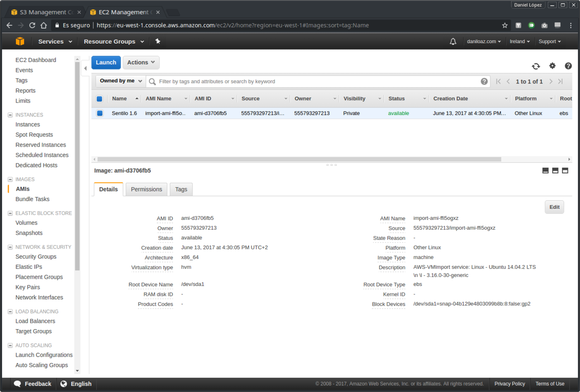Set details pane to half height
This screenshot has width=580, height=392.
(555, 170)
